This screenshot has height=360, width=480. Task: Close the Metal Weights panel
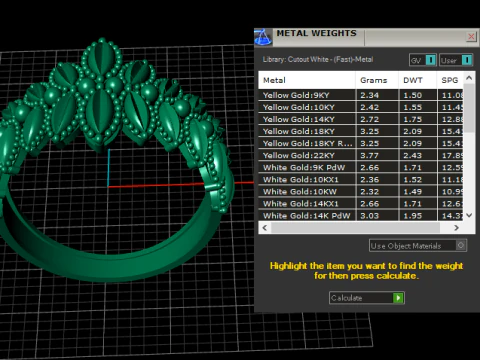pos(471,36)
